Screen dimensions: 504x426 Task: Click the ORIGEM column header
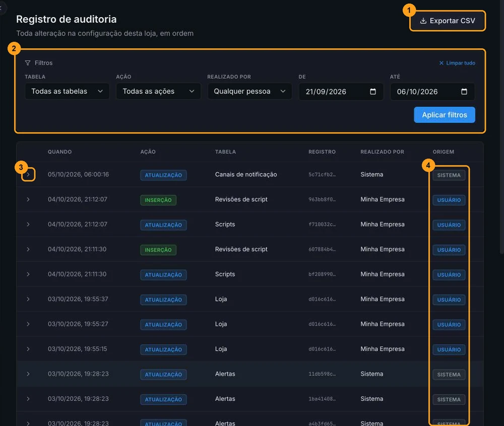tap(443, 152)
